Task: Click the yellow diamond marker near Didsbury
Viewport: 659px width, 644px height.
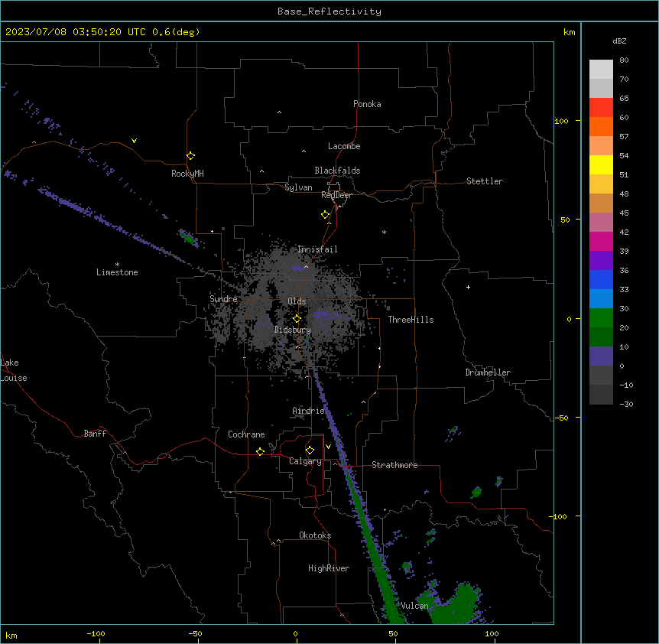Action: (x=297, y=319)
